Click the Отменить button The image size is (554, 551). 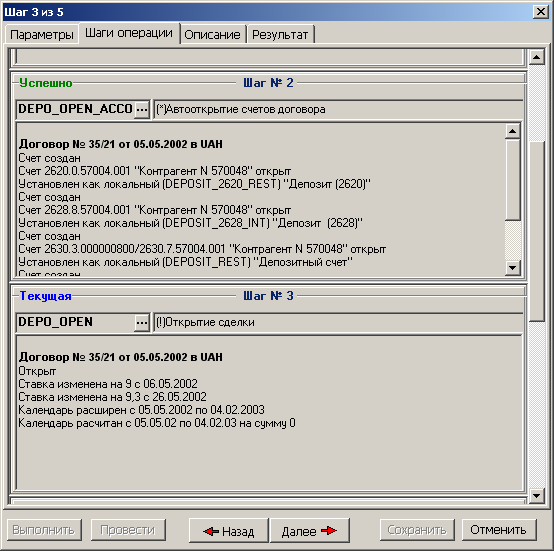499,530
